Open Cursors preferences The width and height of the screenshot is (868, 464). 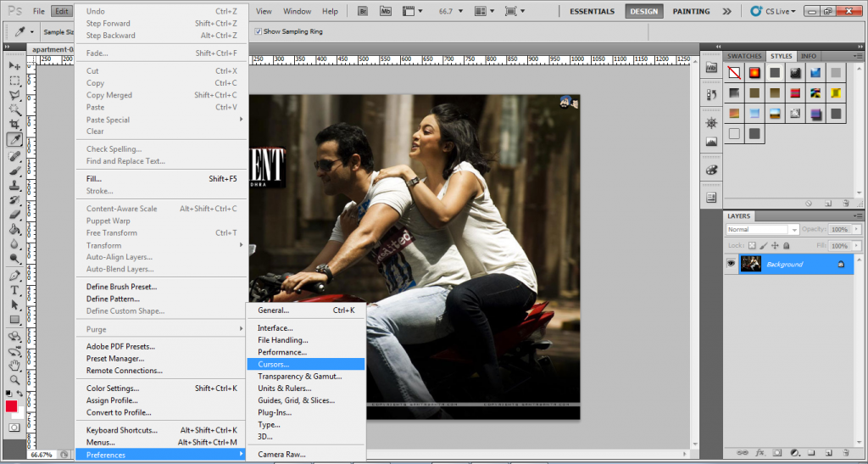305,365
